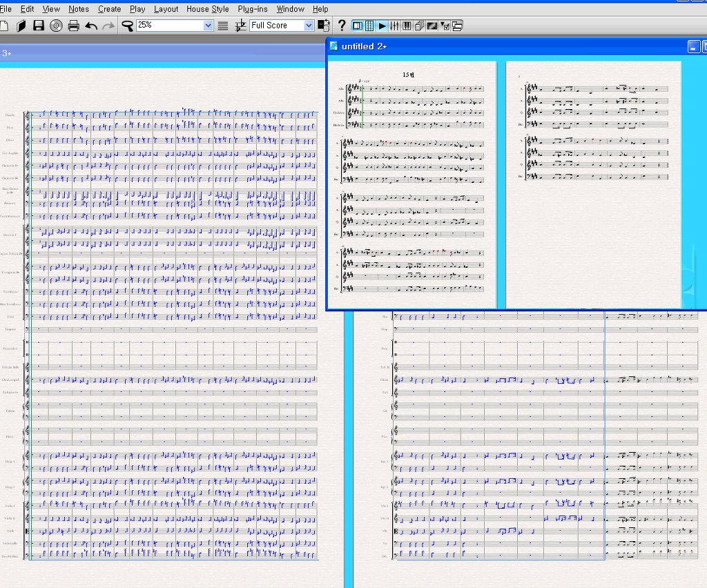The width and height of the screenshot is (707, 588).
Task: Open the Plug-ins menu
Action: tap(252, 9)
